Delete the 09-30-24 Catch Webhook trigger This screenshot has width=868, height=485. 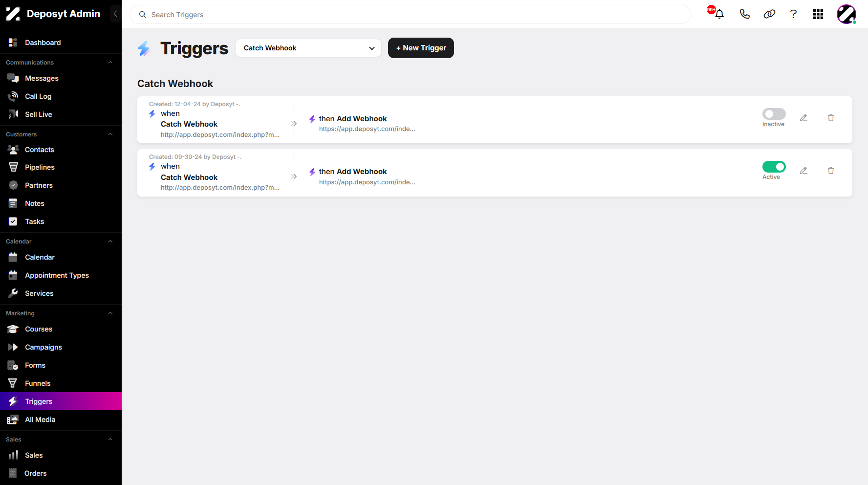(x=831, y=171)
